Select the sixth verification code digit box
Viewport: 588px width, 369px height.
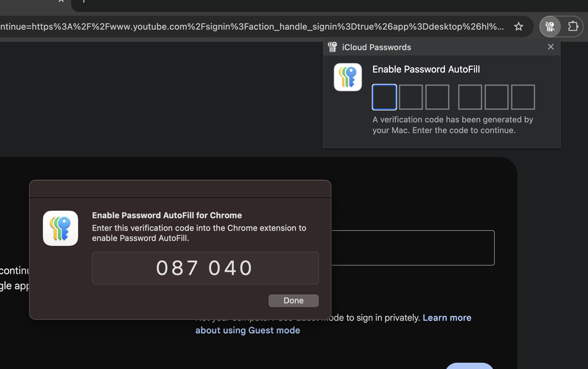pyautogui.click(x=523, y=97)
